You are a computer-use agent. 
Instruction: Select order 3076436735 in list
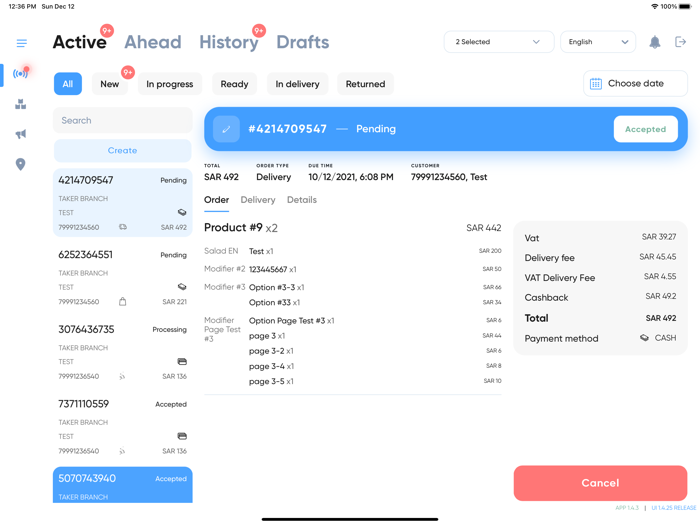tap(123, 352)
